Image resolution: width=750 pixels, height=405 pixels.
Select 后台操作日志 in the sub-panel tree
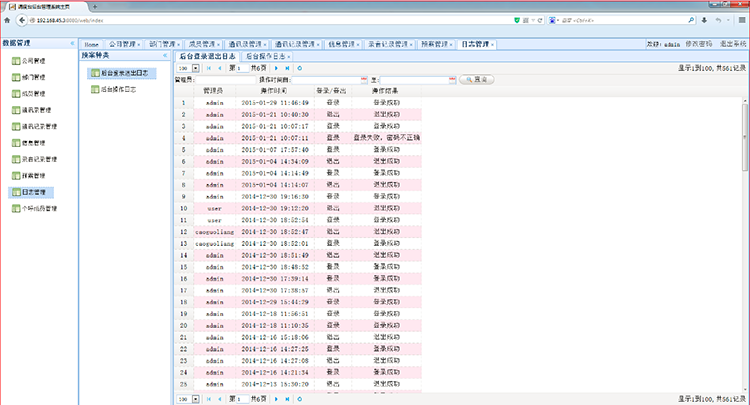(114, 89)
